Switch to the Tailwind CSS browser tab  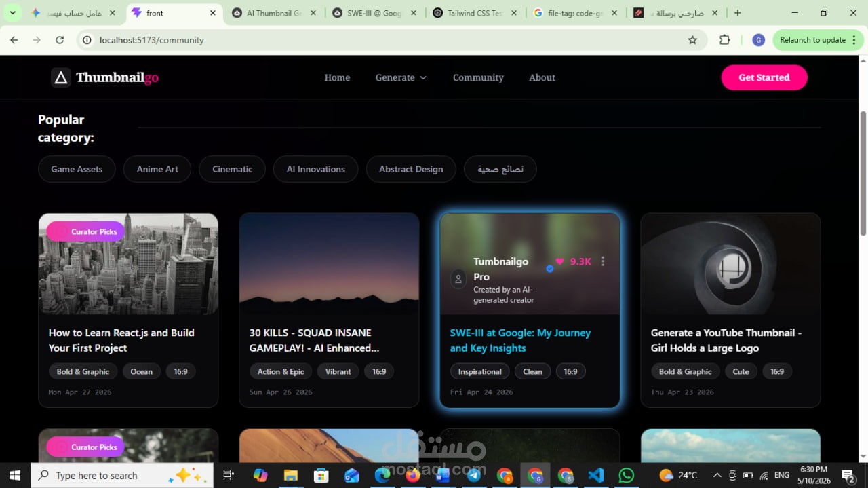tap(475, 13)
